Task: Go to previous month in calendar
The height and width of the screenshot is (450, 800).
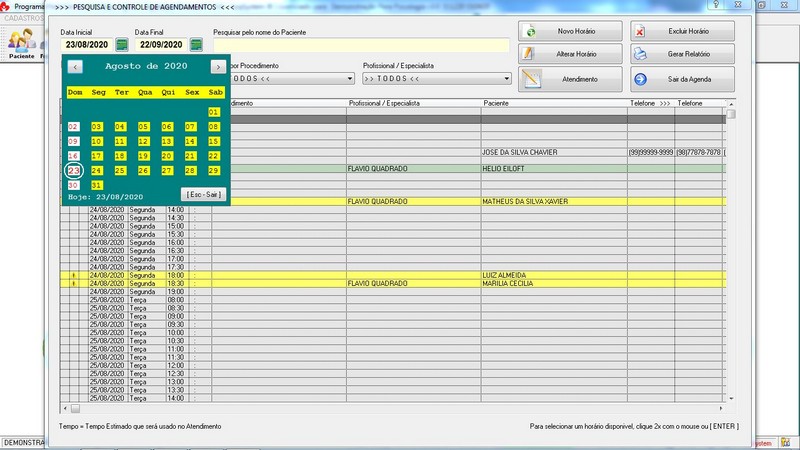Action: (x=75, y=66)
